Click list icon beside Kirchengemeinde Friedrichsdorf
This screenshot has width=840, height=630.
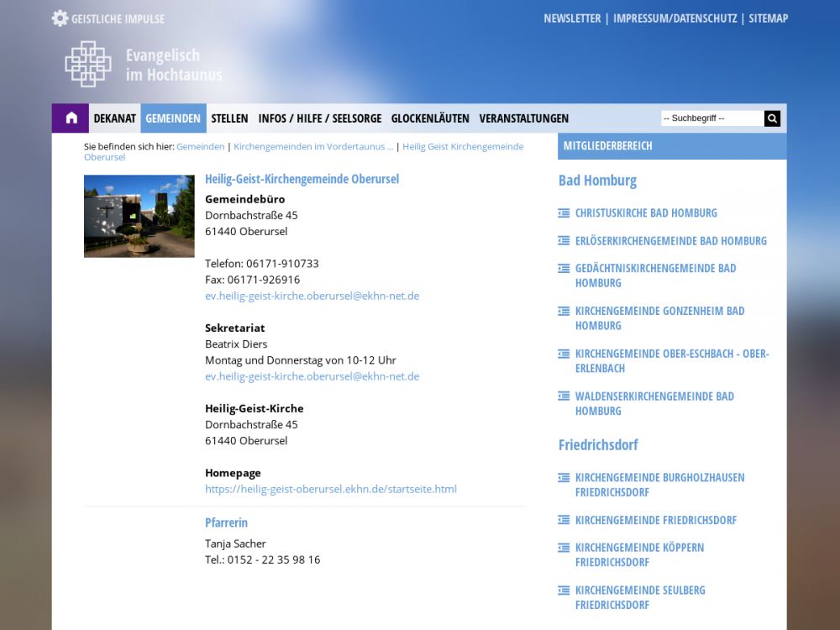(564, 521)
